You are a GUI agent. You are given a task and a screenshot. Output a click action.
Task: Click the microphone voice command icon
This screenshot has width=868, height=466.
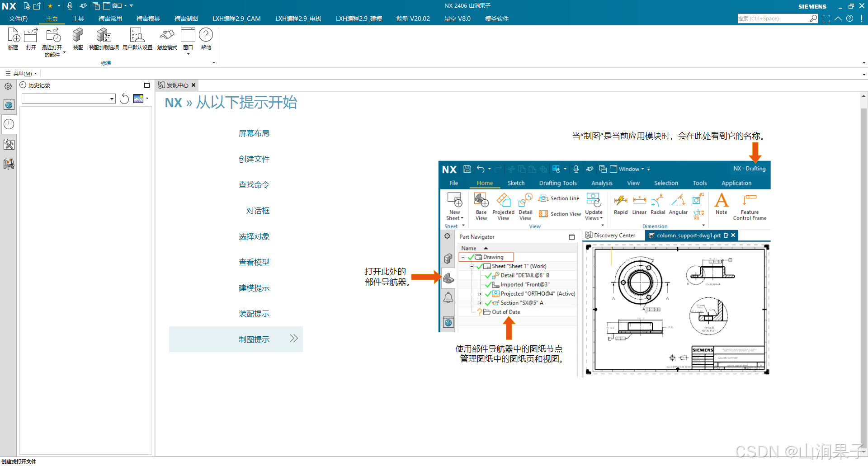pyautogui.click(x=70, y=6)
